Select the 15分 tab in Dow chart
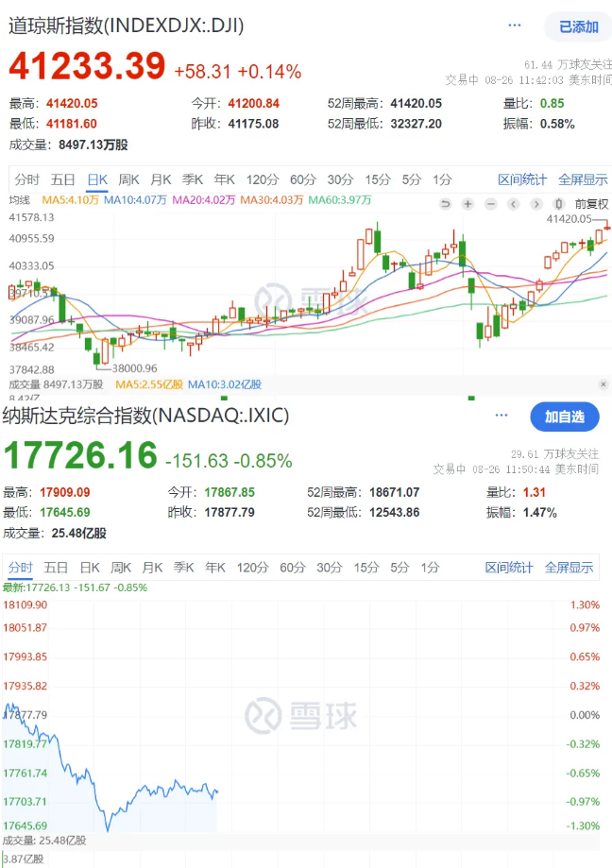612x868 pixels. tap(378, 179)
